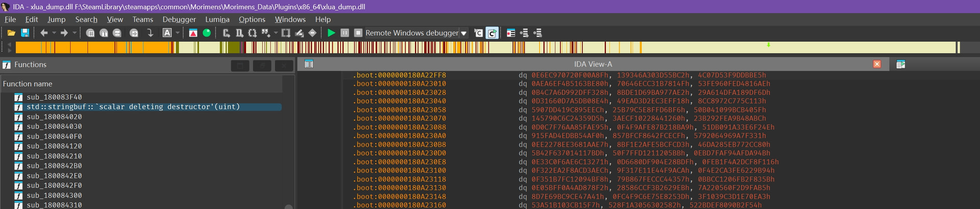Open the Remote Windows debugger dropdown

coord(463,33)
